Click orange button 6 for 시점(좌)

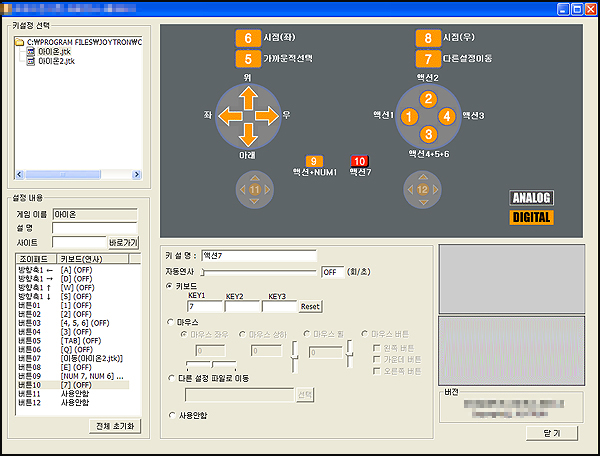[248, 39]
